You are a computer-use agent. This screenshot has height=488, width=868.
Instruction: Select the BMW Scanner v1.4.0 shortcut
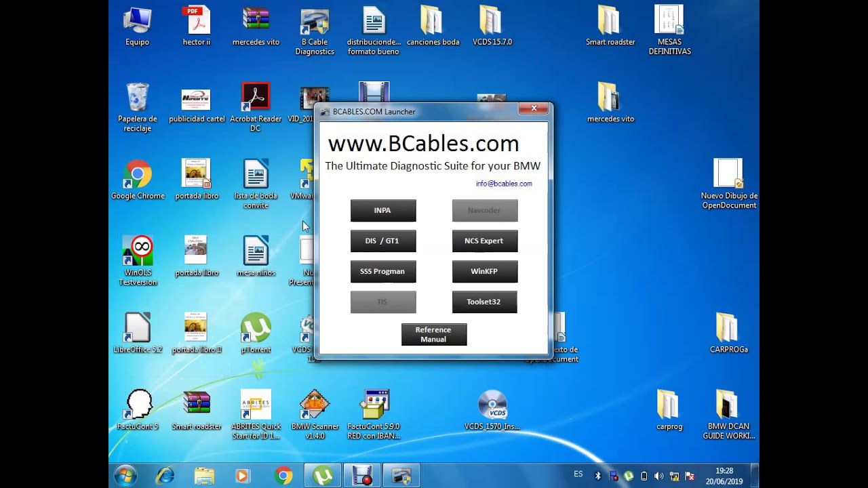(315, 415)
